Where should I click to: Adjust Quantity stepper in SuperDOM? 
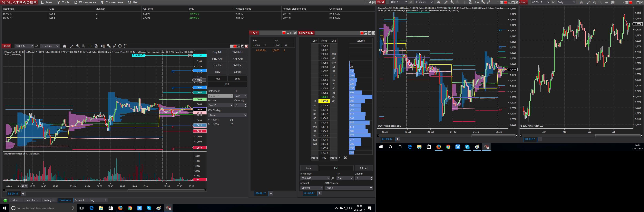[371, 178]
